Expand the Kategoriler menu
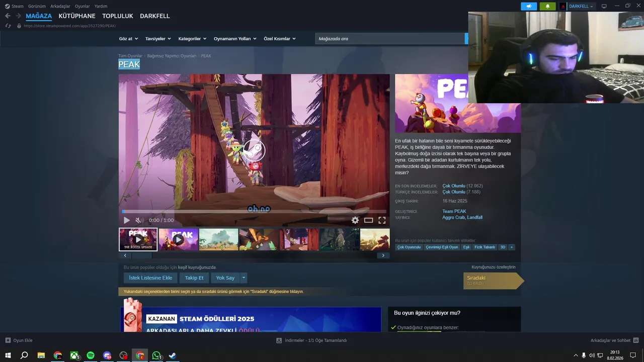Image resolution: width=644 pixels, height=362 pixels. pos(192,39)
